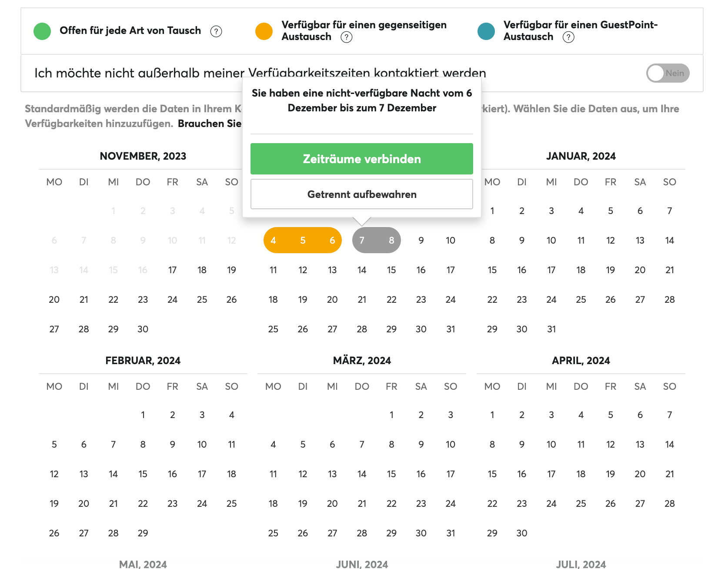
Task: Select the grey-highlighted December 7
Action: [x=362, y=240]
